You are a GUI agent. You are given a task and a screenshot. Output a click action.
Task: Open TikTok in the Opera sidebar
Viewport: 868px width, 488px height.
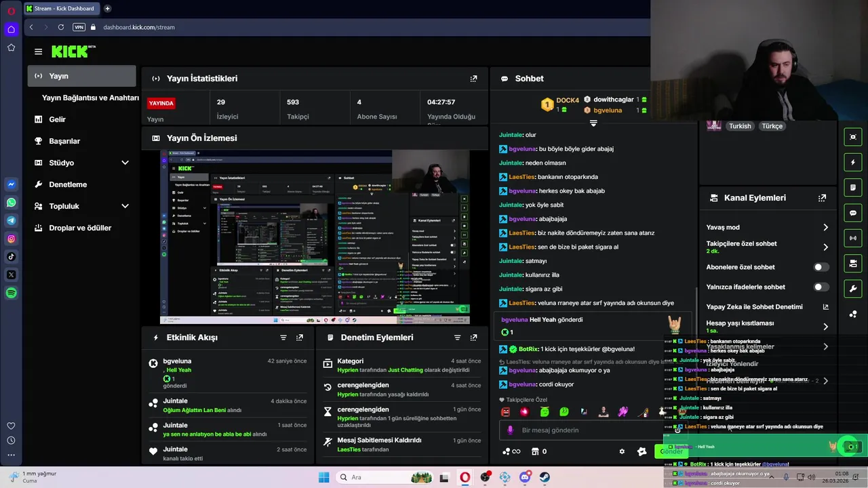click(12, 256)
